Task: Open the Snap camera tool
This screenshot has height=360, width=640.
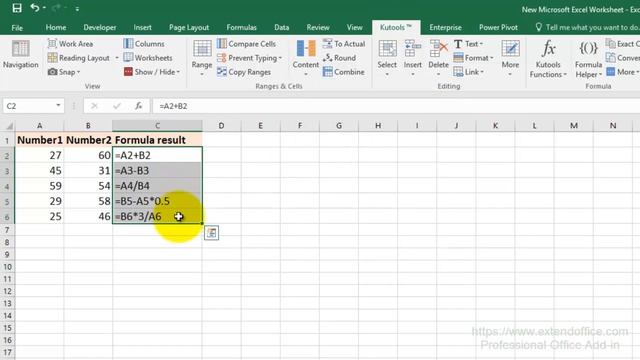Action: click(64, 72)
